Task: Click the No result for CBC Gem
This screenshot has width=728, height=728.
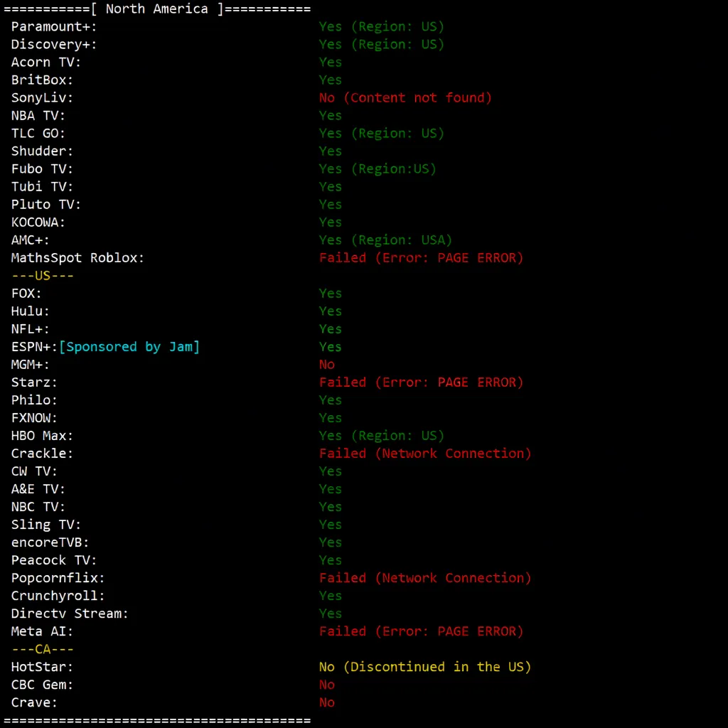Action: (x=327, y=685)
